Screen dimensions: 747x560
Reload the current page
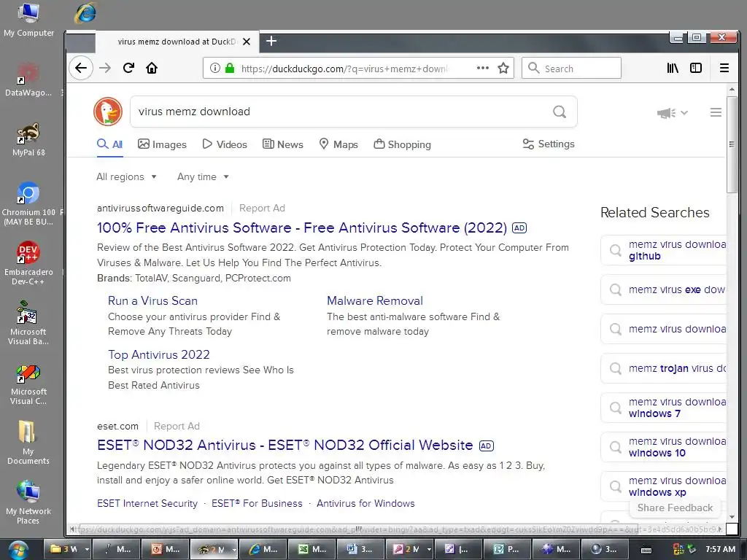pyautogui.click(x=128, y=68)
